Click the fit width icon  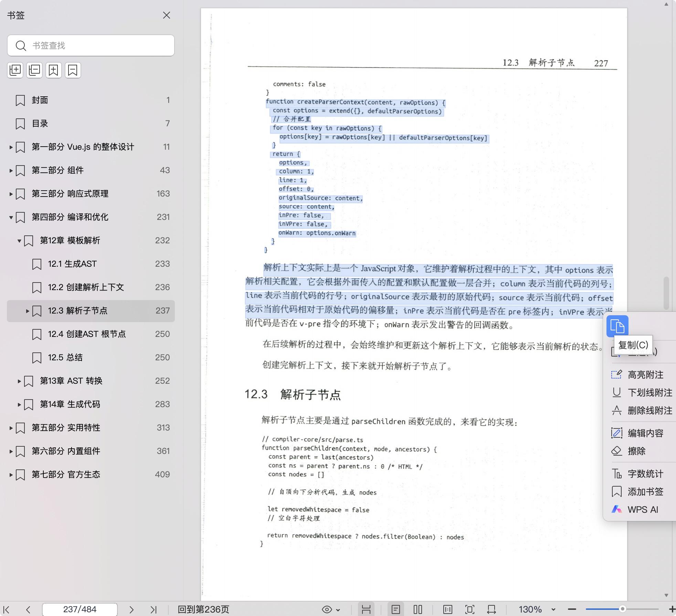point(492,609)
